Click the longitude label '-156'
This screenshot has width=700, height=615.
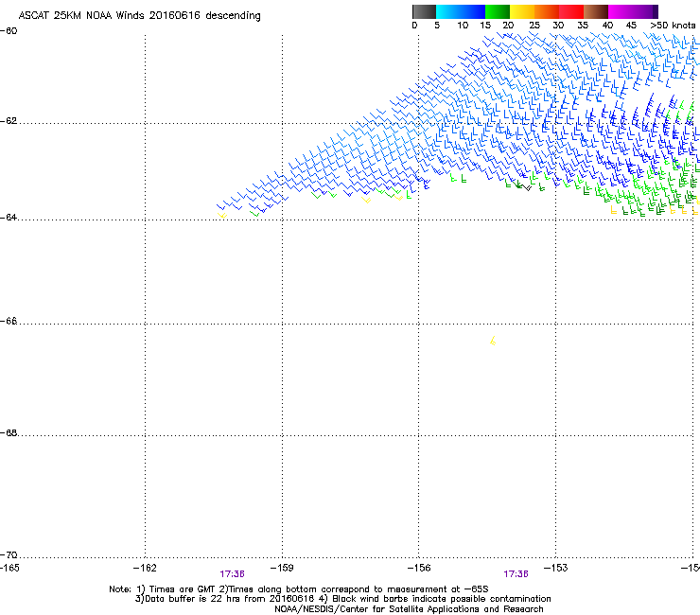click(419, 568)
